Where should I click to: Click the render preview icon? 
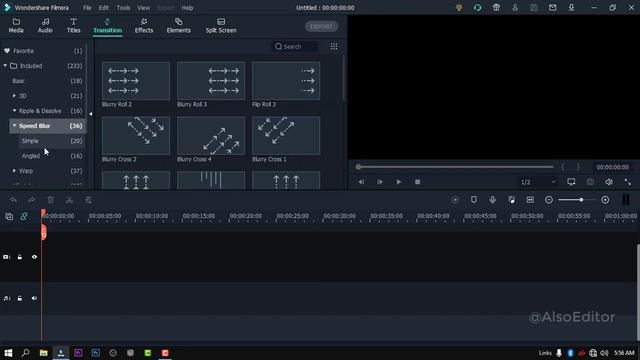tap(455, 200)
